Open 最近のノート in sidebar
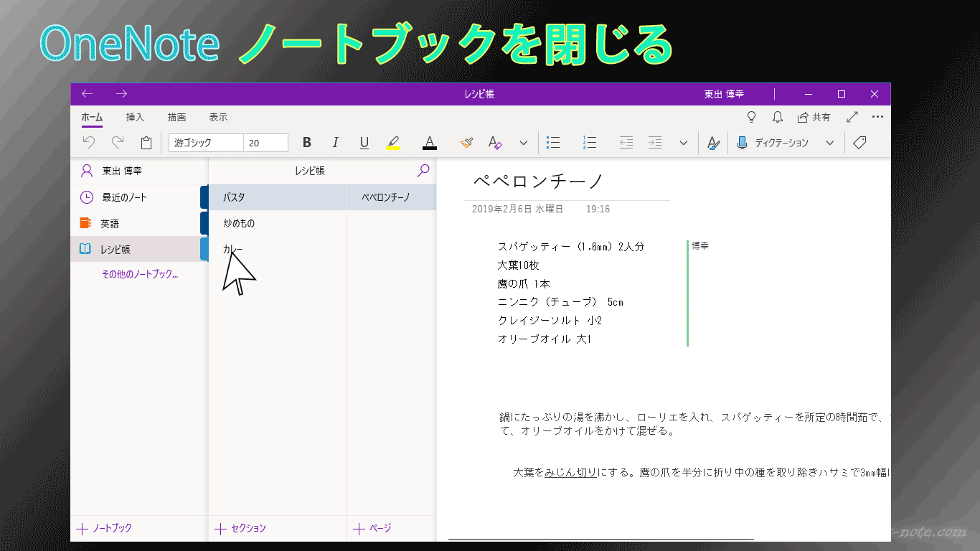980x551 pixels. pyautogui.click(x=139, y=197)
